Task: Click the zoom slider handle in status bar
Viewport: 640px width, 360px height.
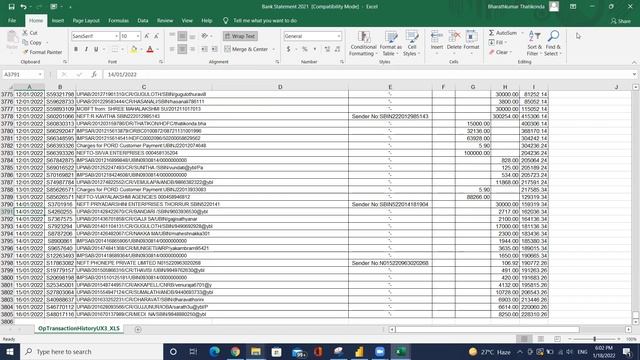Action: click(594, 339)
